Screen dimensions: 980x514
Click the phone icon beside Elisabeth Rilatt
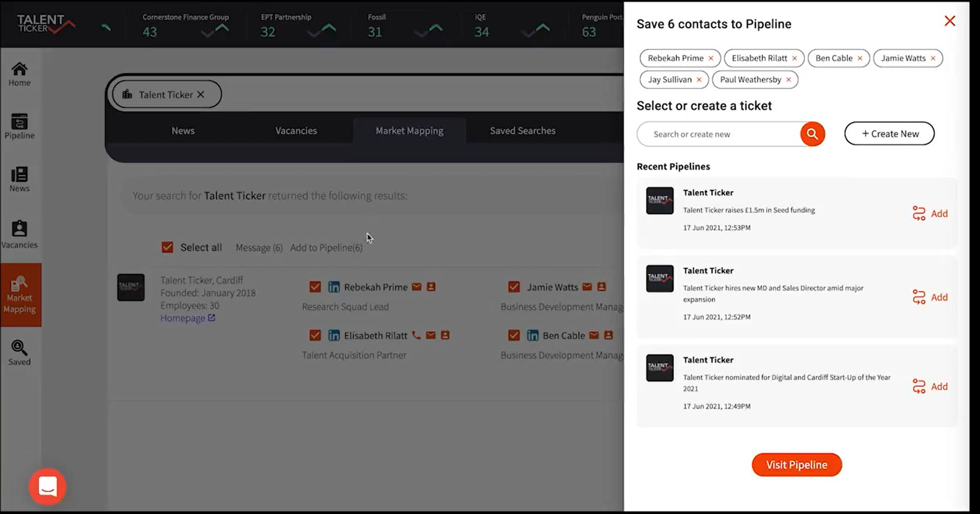(416, 335)
